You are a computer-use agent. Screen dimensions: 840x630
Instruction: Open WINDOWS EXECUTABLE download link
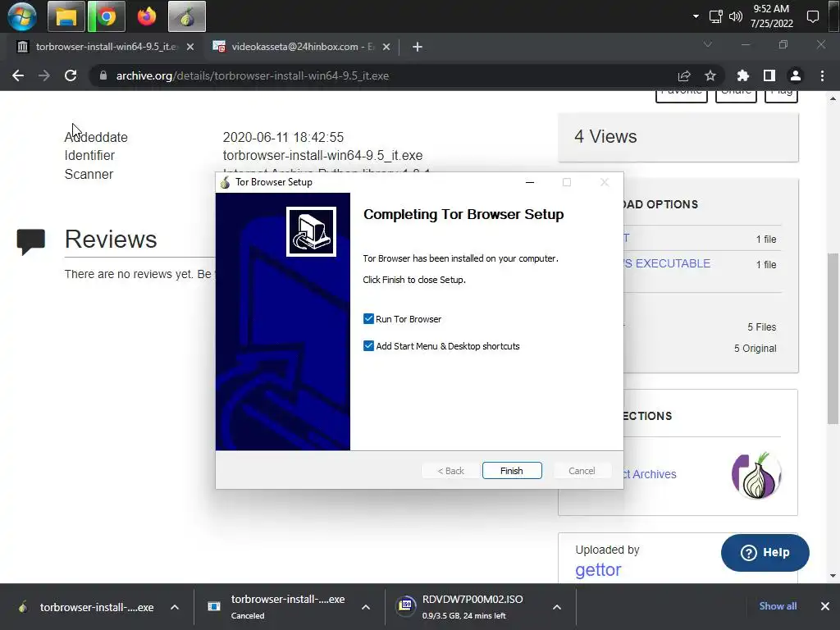pos(666,263)
